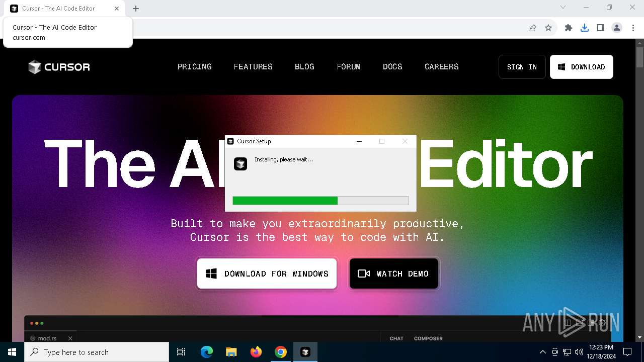Open Chrome tab search dropdown
The width and height of the screenshot is (644, 362).
pos(563,8)
